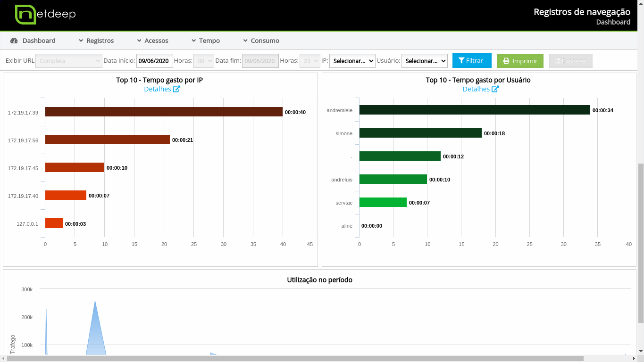Click the Data início date field
The image size is (644, 362).
(154, 61)
